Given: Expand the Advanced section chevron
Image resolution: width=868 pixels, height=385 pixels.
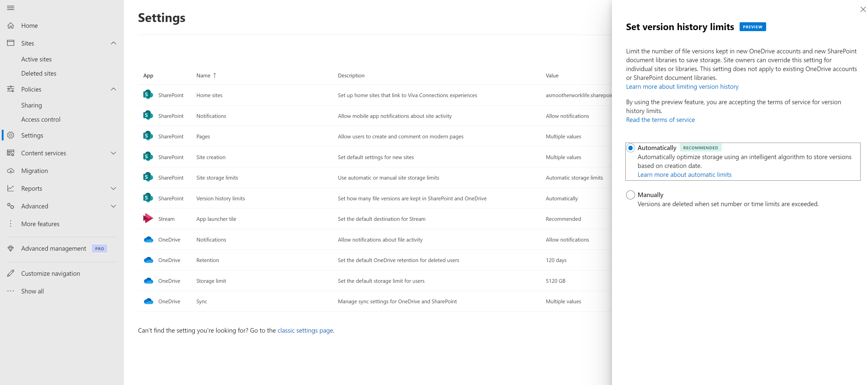Looking at the screenshot, I should [113, 206].
